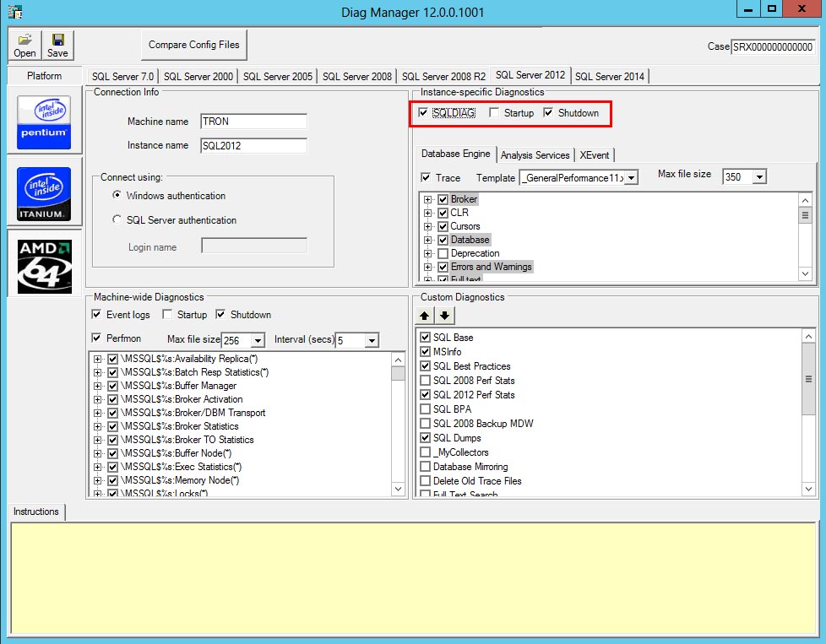Move custom diagnostic down with arrow button

tap(444, 316)
